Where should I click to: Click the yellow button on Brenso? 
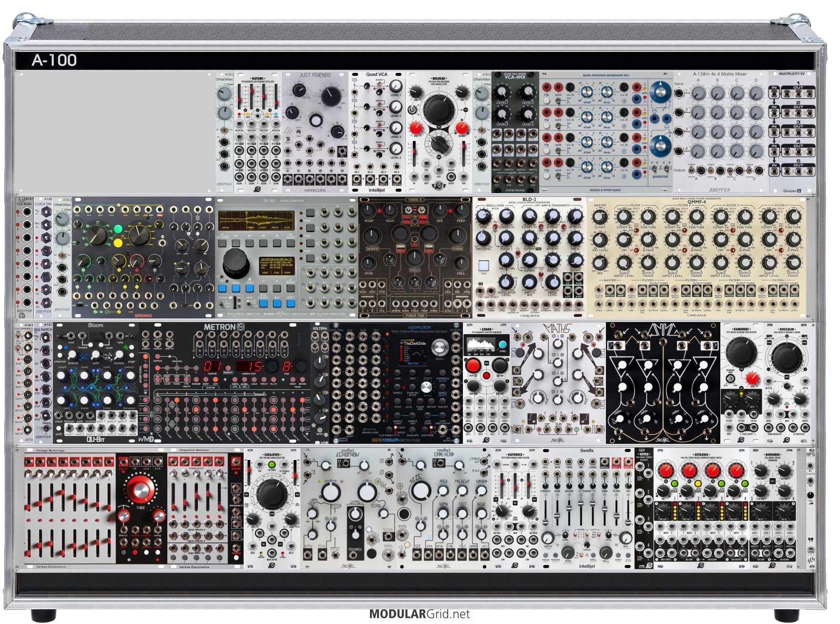118,244
